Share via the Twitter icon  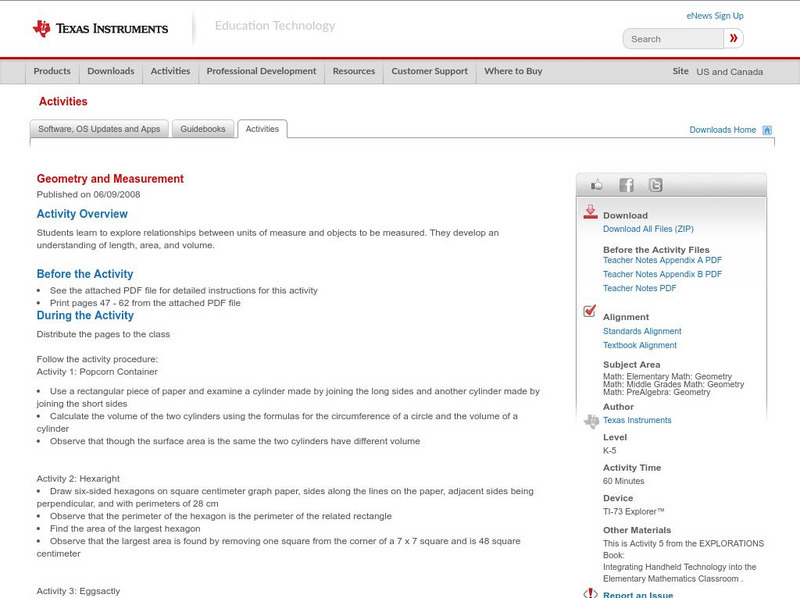(x=655, y=185)
